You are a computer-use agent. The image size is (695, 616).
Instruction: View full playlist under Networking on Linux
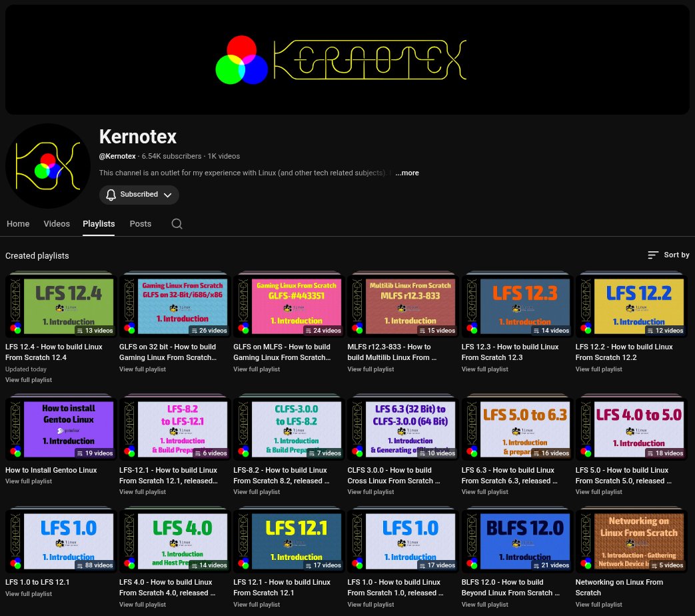[599, 605]
